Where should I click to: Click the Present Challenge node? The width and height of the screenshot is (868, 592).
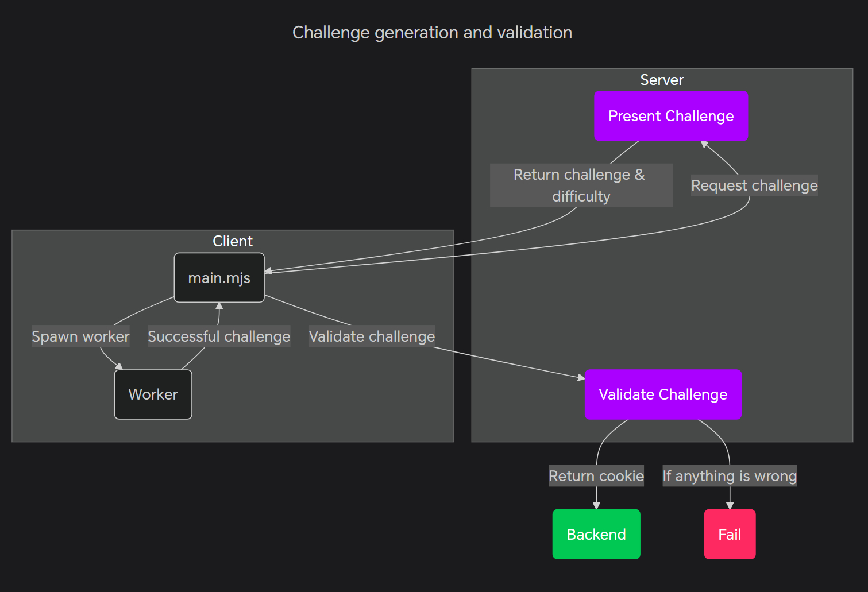pos(671,116)
